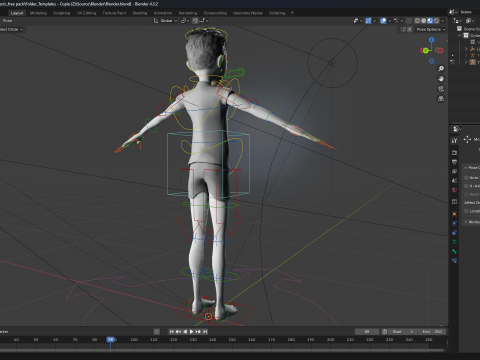The width and height of the screenshot is (480, 360).
Task: Click the Start frame field in timeline
Action: [403, 332]
